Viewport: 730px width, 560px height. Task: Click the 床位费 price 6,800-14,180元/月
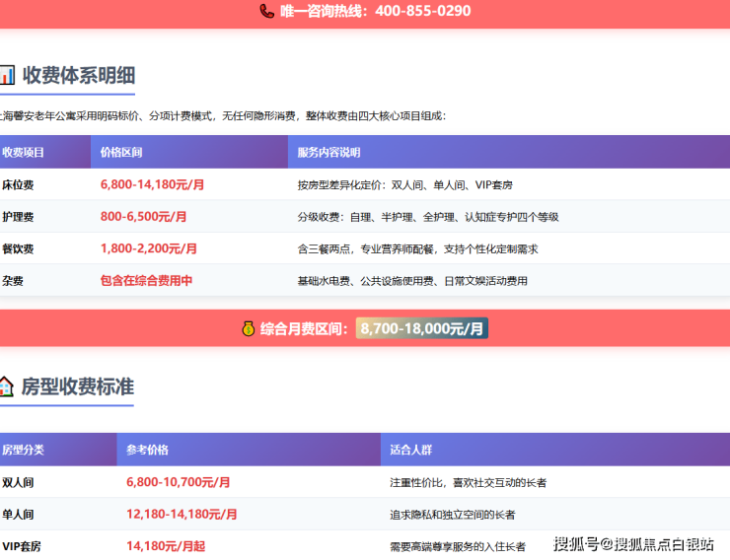click(152, 184)
